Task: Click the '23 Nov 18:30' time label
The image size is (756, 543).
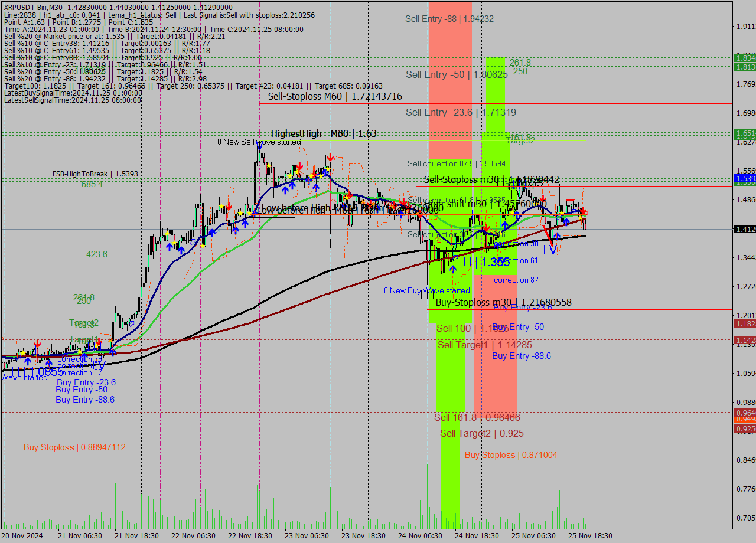Action: 363,536
